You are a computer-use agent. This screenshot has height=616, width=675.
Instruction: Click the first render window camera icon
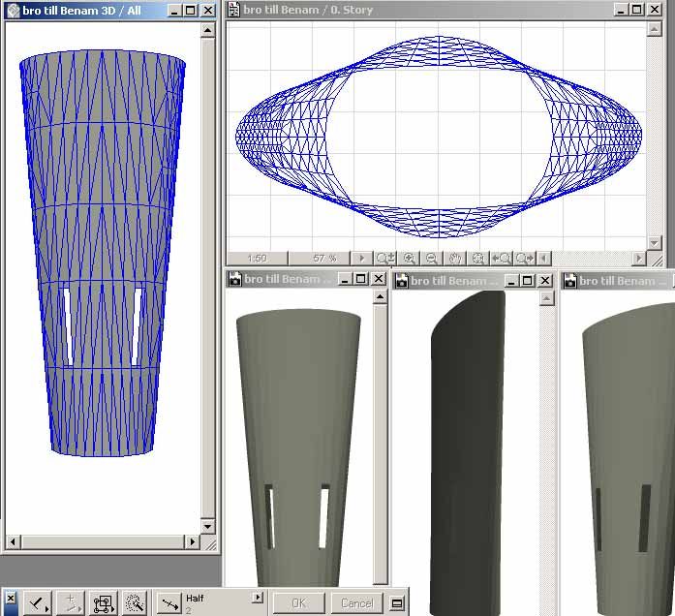(235, 279)
